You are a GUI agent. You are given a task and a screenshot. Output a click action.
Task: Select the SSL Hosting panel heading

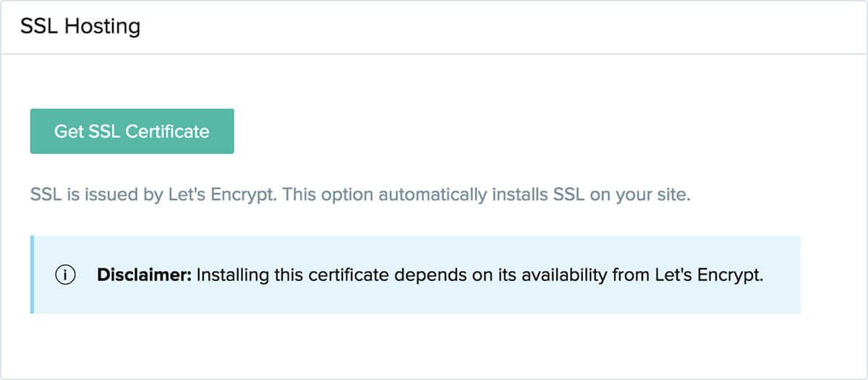click(x=80, y=27)
